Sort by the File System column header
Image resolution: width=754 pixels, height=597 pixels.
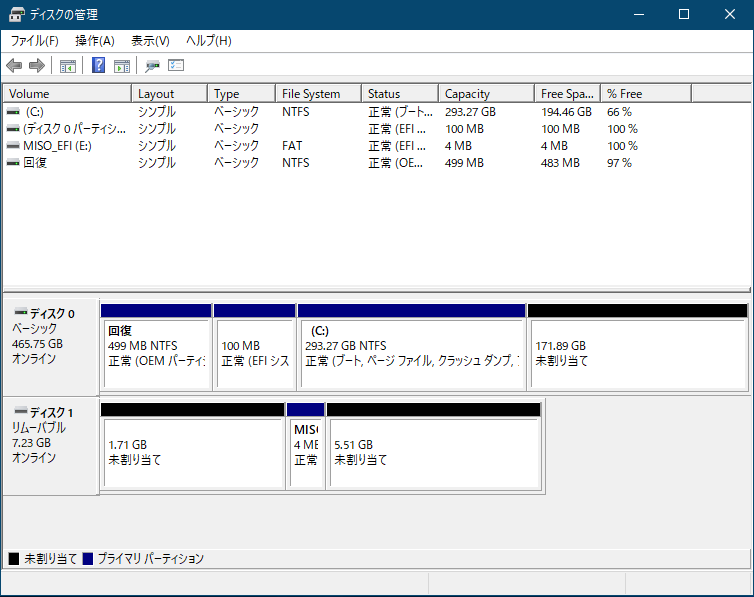[319, 93]
